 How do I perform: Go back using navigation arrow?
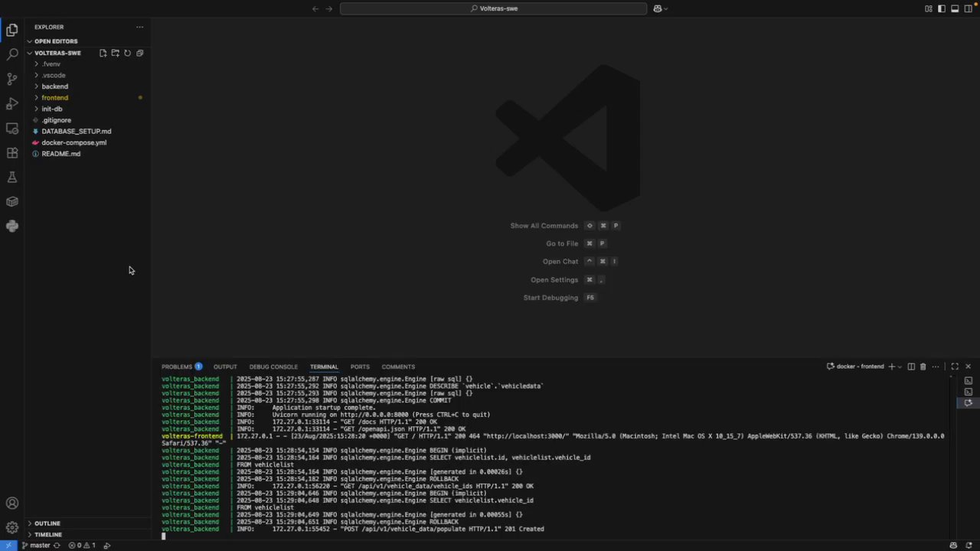315,8
